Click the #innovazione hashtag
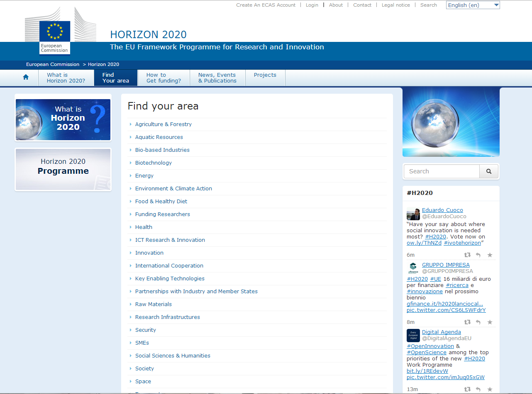Viewport: 532px width, 394px height. 425,292
